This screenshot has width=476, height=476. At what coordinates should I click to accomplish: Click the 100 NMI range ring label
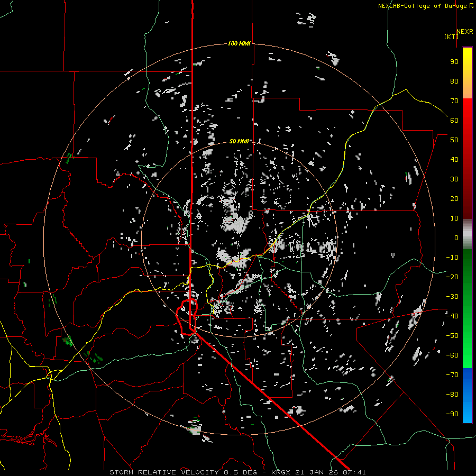pyautogui.click(x=239, y=43)
